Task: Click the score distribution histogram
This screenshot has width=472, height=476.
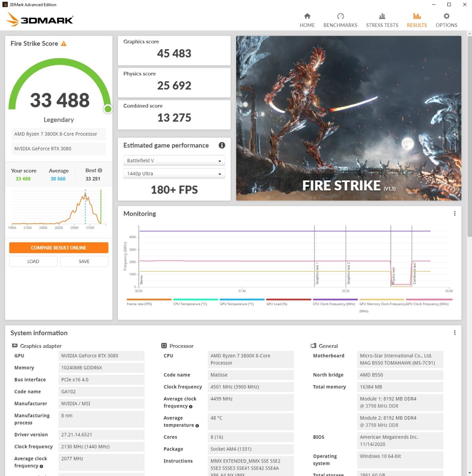Action: tap(59, 209)
